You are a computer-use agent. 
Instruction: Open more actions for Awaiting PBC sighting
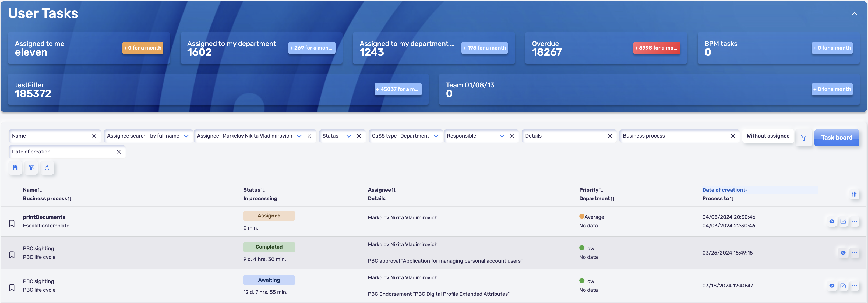[x=854, y=286]
